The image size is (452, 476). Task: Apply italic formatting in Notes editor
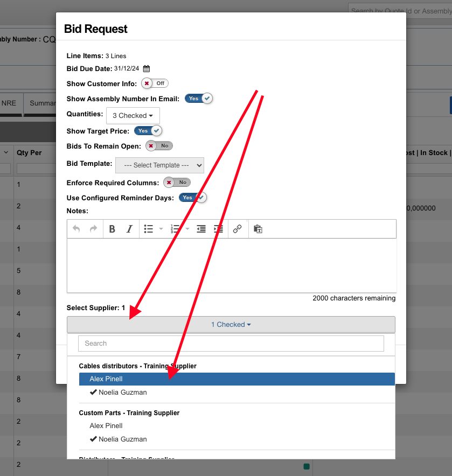click(x=129, y=229)
